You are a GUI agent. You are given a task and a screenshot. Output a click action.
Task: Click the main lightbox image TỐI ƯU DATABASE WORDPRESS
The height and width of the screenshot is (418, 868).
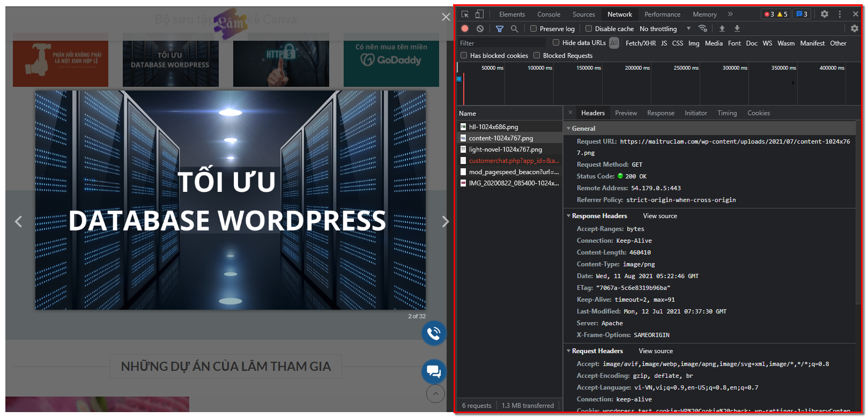231,200
